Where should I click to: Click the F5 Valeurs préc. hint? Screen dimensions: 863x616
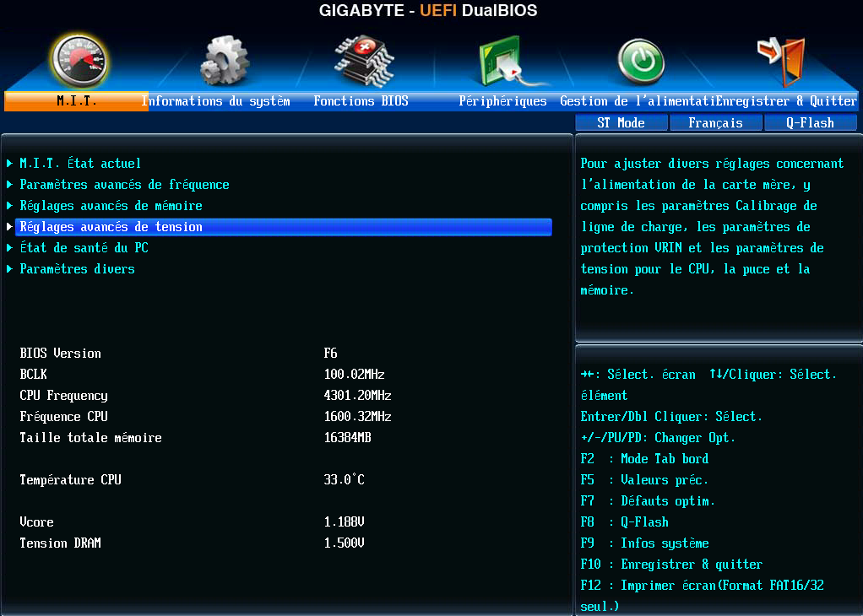644,479
